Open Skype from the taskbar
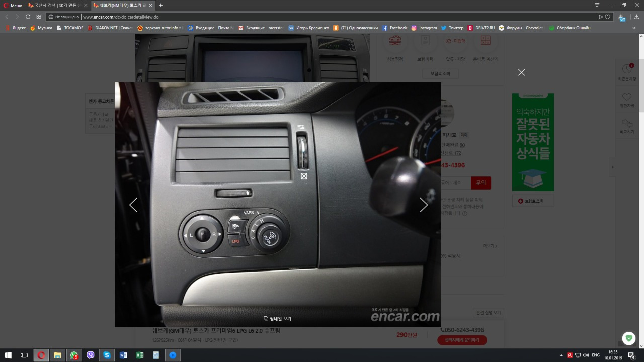The image size is (644, 362). point(107,355)
